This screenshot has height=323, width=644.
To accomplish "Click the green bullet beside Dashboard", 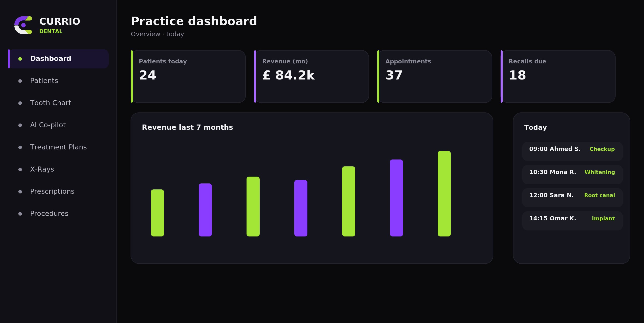I will pos(20,59).
